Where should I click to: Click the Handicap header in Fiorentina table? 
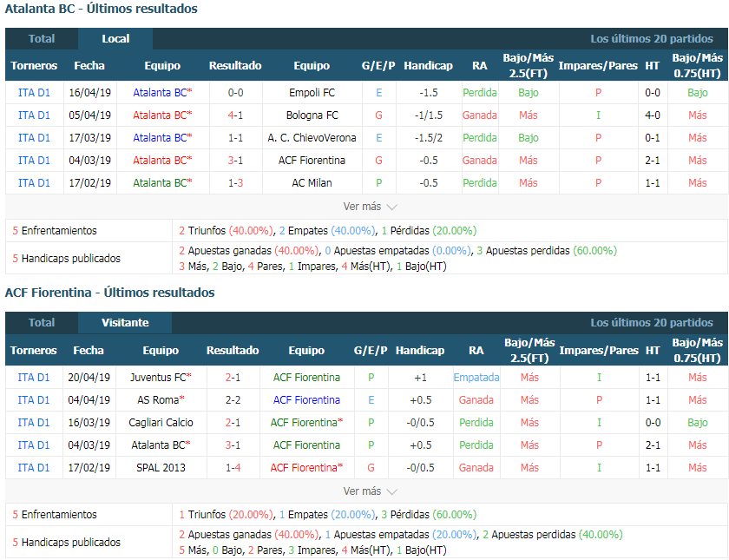pyautogui.click(x=420, y=350)
